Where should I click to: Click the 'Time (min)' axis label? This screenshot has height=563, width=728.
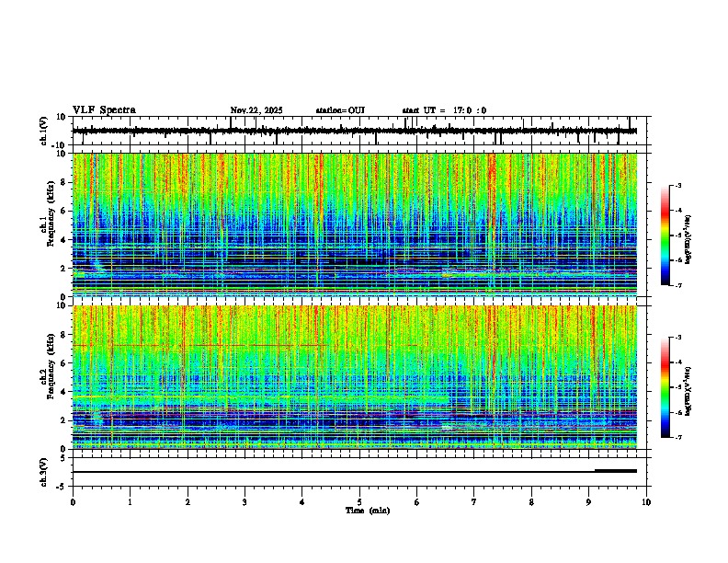(x=368, y=511)
